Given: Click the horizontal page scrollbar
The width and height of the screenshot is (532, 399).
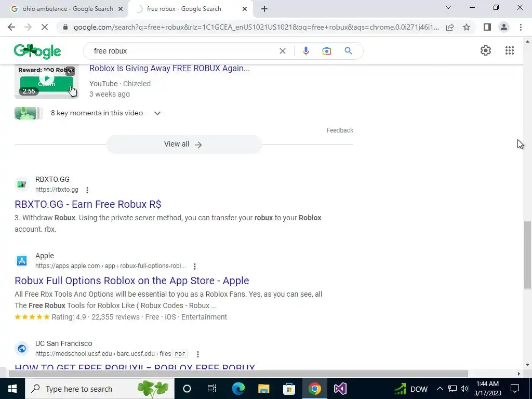Looking at the screenshot, I should point(238,374).
